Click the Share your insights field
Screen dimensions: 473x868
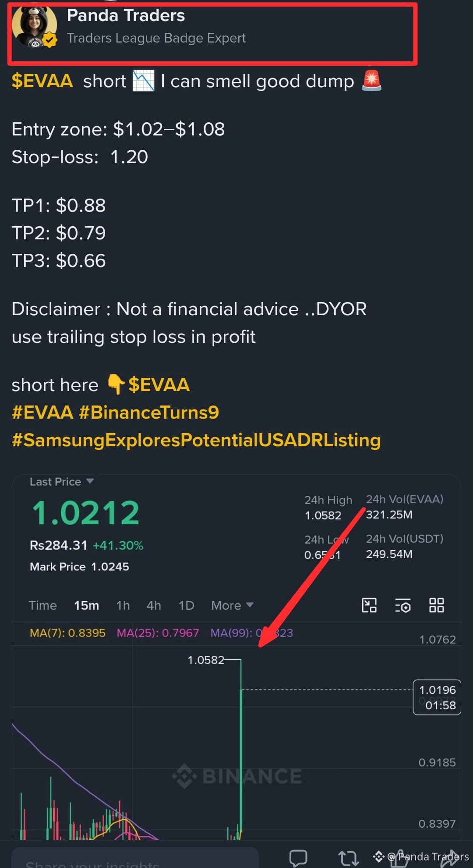[135, 857]
